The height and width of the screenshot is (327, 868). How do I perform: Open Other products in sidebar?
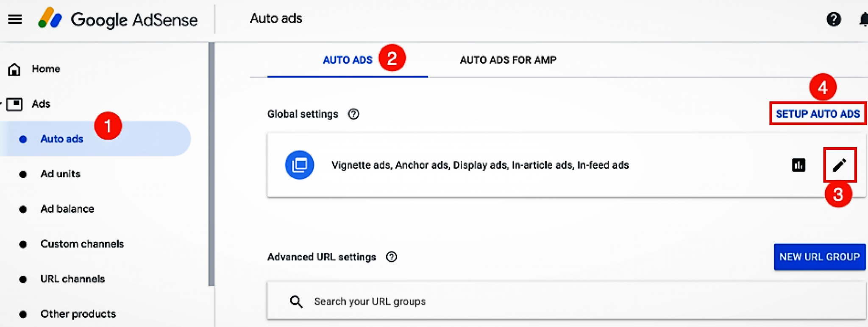(x=78, y=314)
